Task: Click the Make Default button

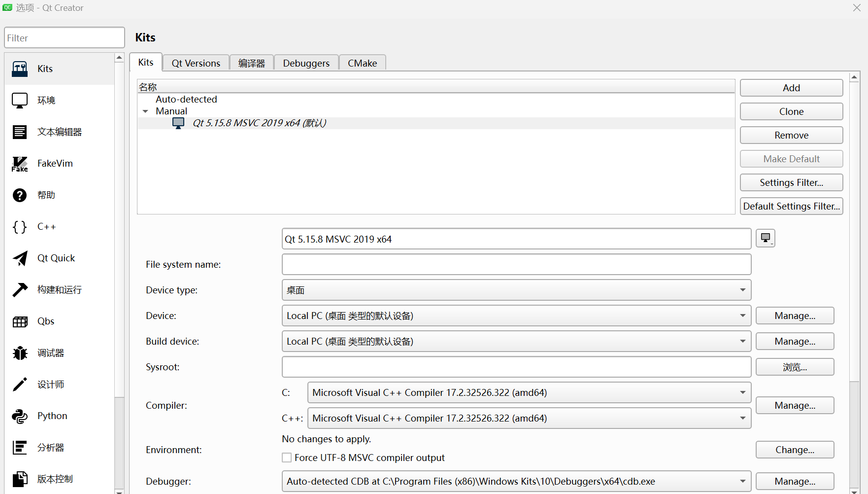Action: [x=792, y=159]
